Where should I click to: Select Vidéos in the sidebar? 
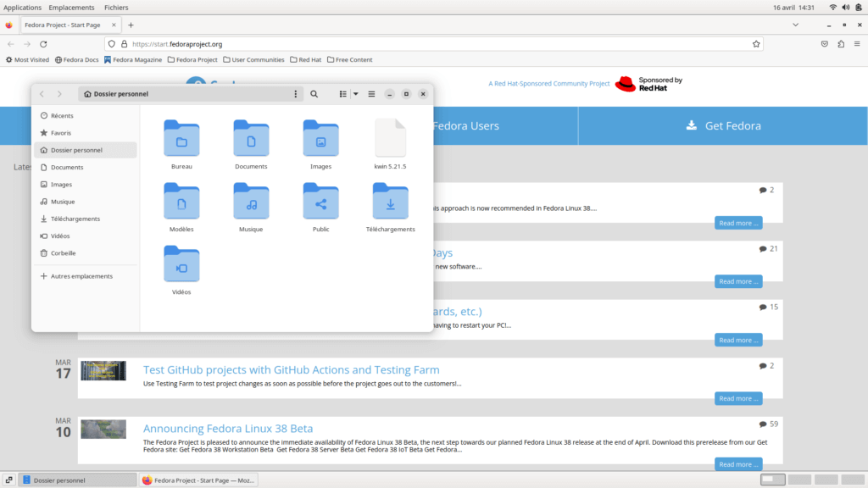pos(86,236)
